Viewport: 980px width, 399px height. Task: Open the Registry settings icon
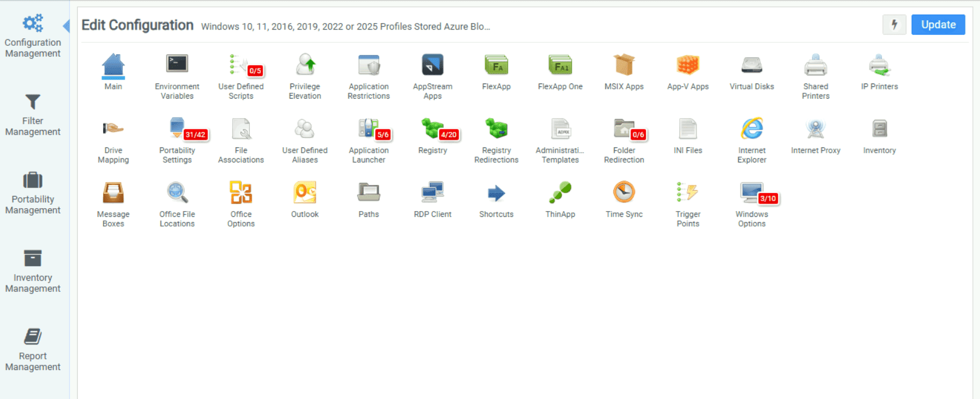(433, 129)
